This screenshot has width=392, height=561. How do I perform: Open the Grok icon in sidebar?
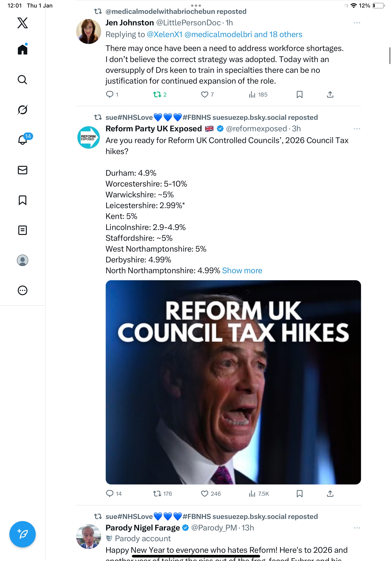[x=23, y=110]
